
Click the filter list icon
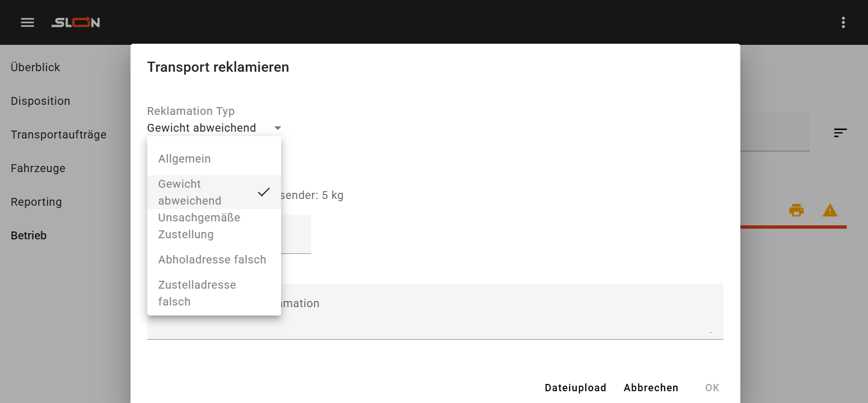coord(840,133)
